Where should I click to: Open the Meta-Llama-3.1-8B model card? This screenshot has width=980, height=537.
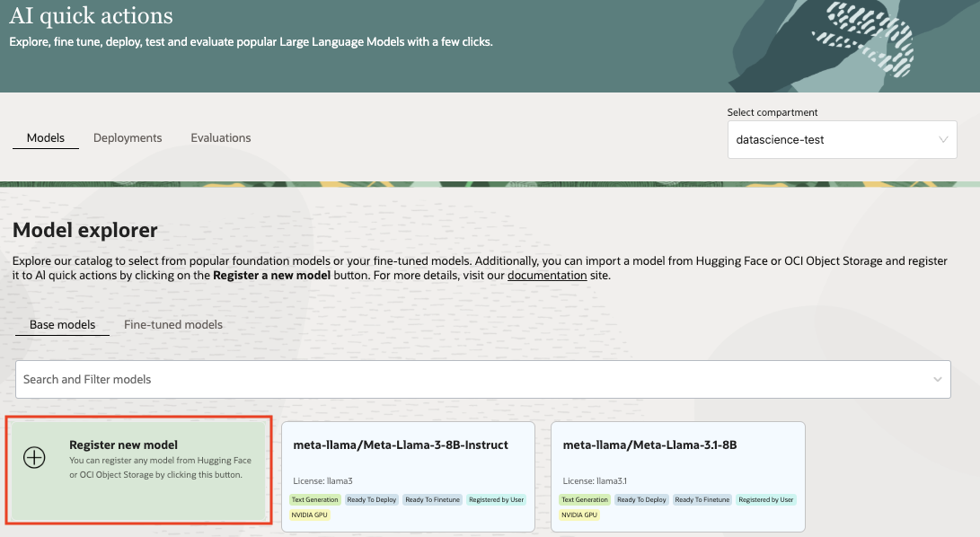coord(678,477)
